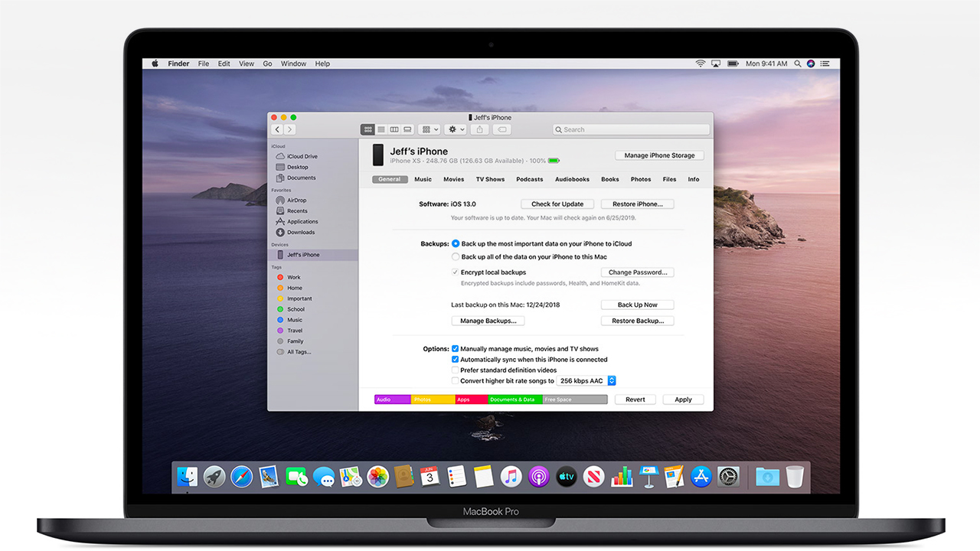
Task: Open the gear Action menu dropdown
Action: point(456,130)
